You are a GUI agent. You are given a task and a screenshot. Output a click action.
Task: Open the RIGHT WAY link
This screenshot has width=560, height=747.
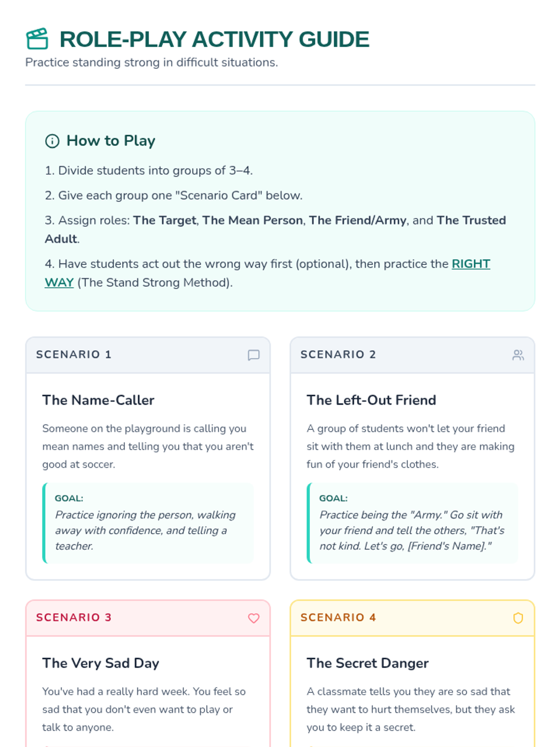pos(470,264)
